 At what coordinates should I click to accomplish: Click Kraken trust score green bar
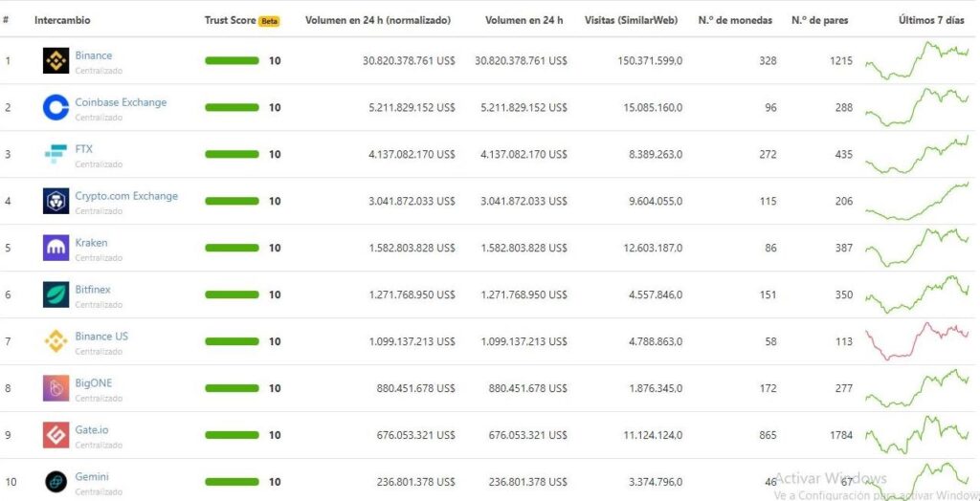click(x=232, y=248)
